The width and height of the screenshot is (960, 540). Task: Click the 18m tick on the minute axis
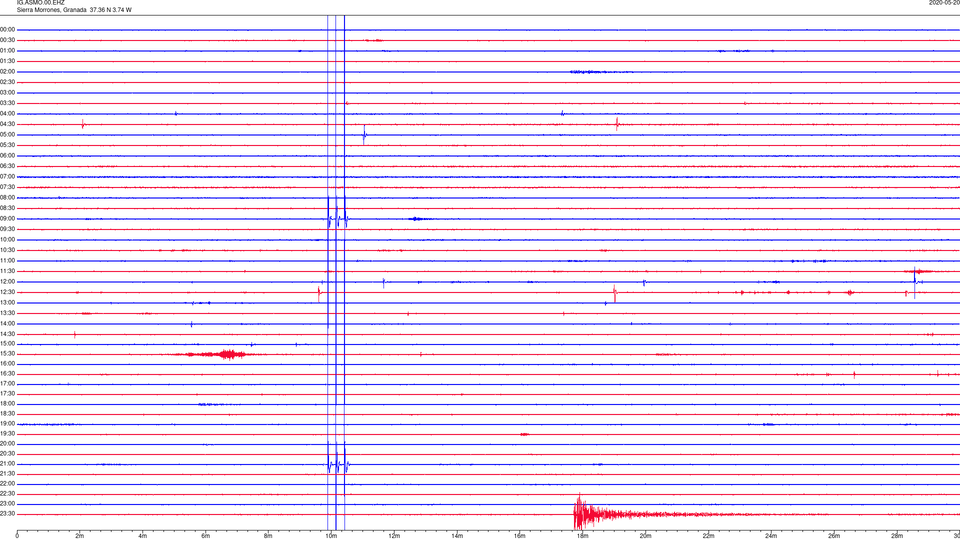pyautogui.click(x=582, y=536)
